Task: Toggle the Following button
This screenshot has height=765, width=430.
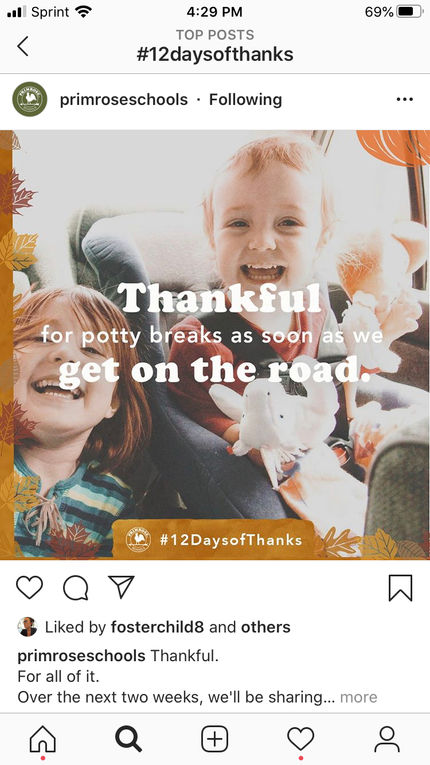Action: (x=246, y=100)
